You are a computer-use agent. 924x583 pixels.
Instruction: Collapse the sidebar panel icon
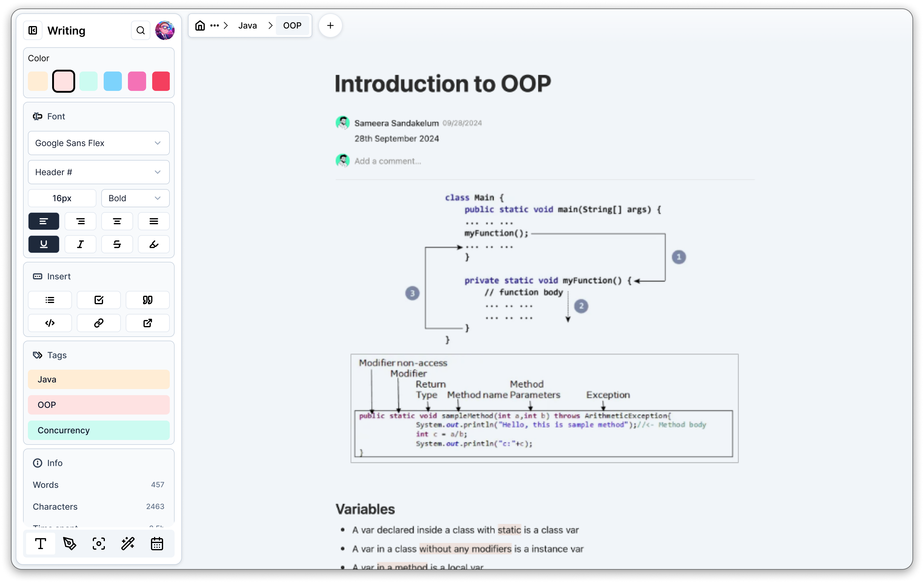[33, 30]
